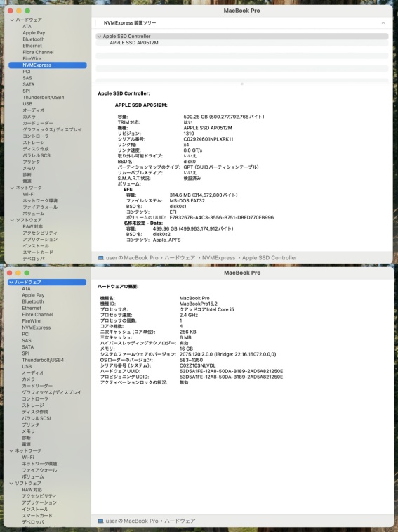Image resolution: width=398 pixels, height=532 pixels.
Task: Click Apple SSD Controller in path bar
Action: pos(270,258)
